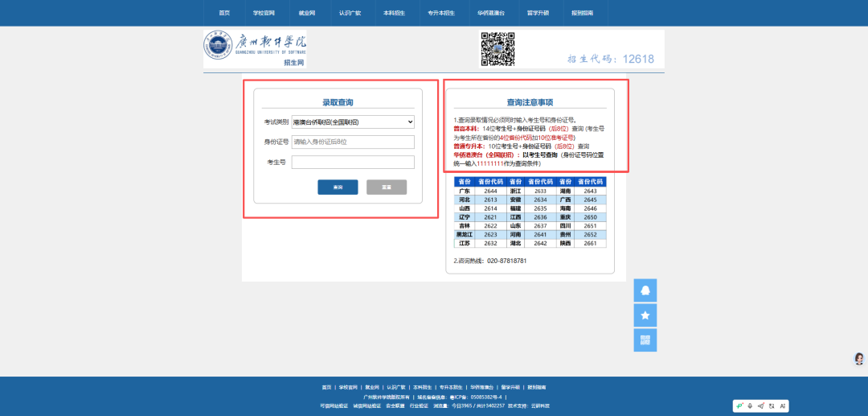Open the footer 学校官网 link

pyautogui.click(x=346, y=387)
